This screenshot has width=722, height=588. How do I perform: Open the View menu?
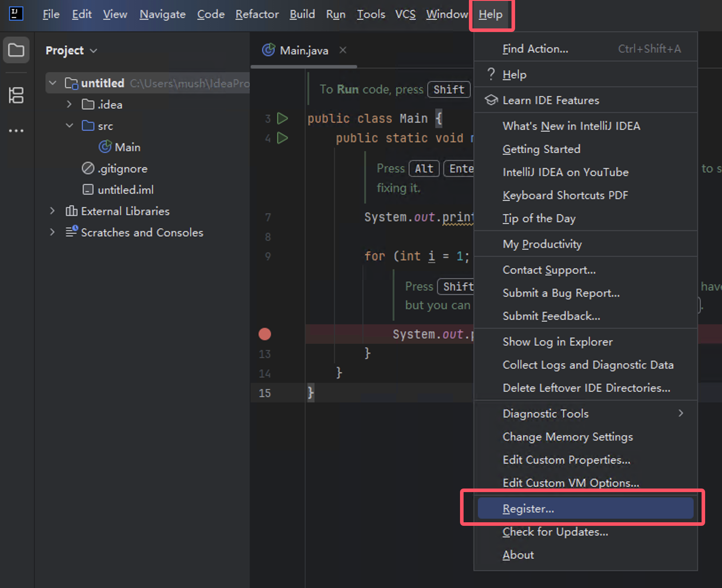[115, 14]
